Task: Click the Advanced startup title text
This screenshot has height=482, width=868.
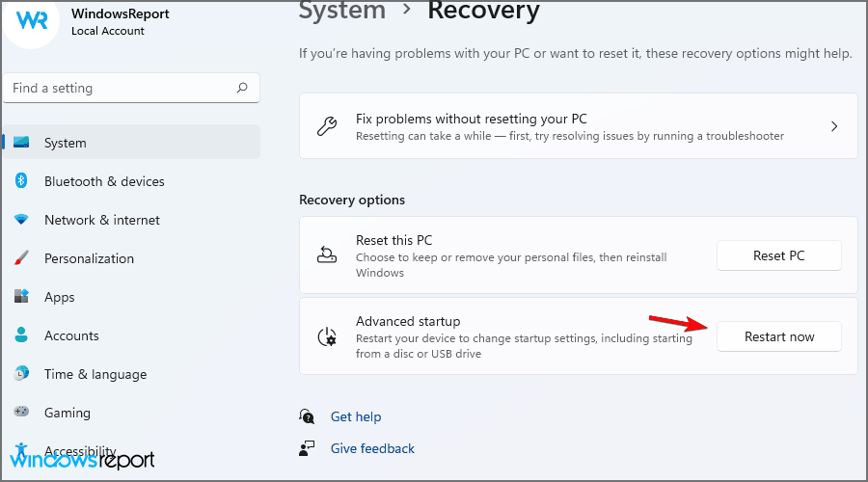Action: 408,321
